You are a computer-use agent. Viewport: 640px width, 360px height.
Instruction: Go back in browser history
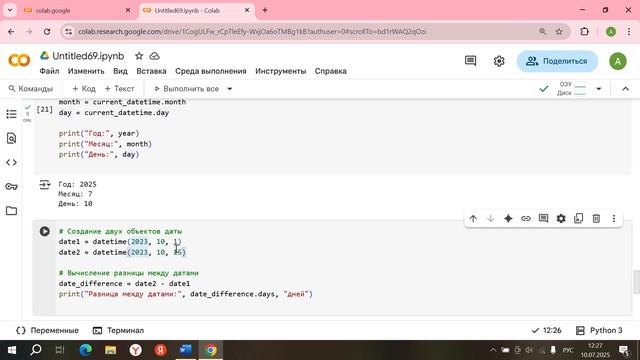point(11,31)
